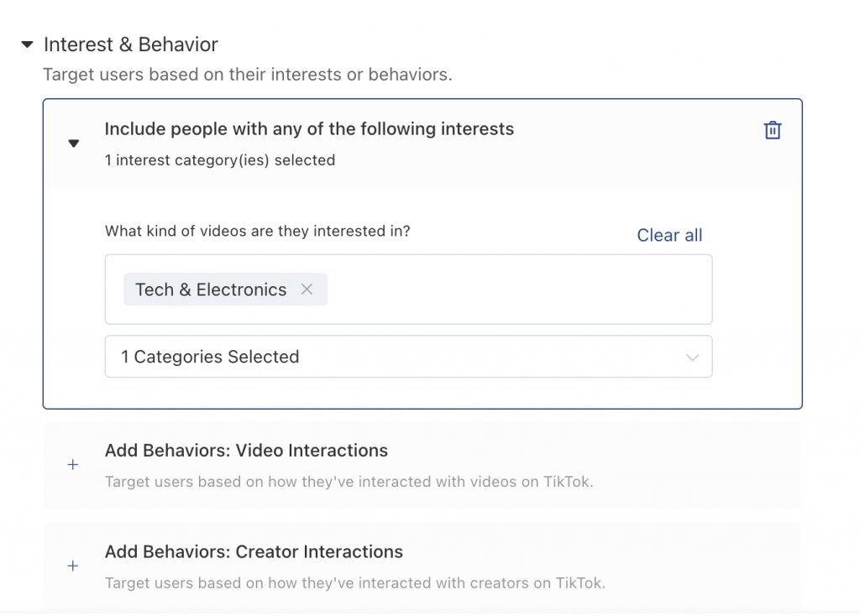Image resolution: width=860 pixels, height=616 pixels.
Task: Collapse the Interest & Behavior section
Action: coord(27,44)
